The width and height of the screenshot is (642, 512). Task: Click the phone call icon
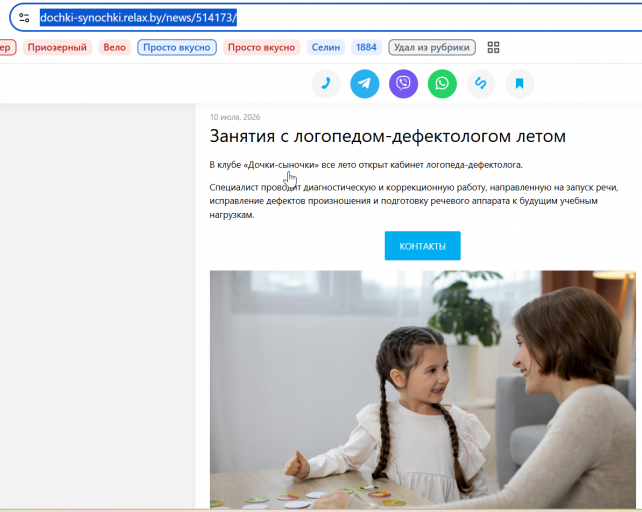tap(326, 84)
